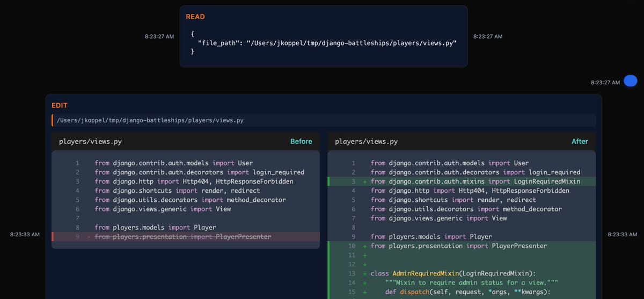
Task: Click class AdminRequiredMixin line in After pane
Action: [x=462, y=273]
